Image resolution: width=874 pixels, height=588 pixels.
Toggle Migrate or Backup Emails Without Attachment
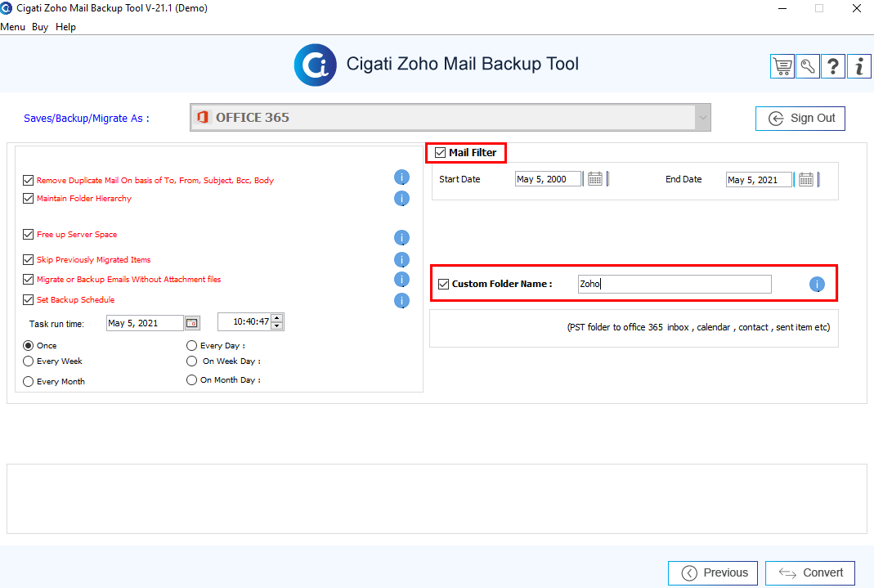click(x=29, y=279)
